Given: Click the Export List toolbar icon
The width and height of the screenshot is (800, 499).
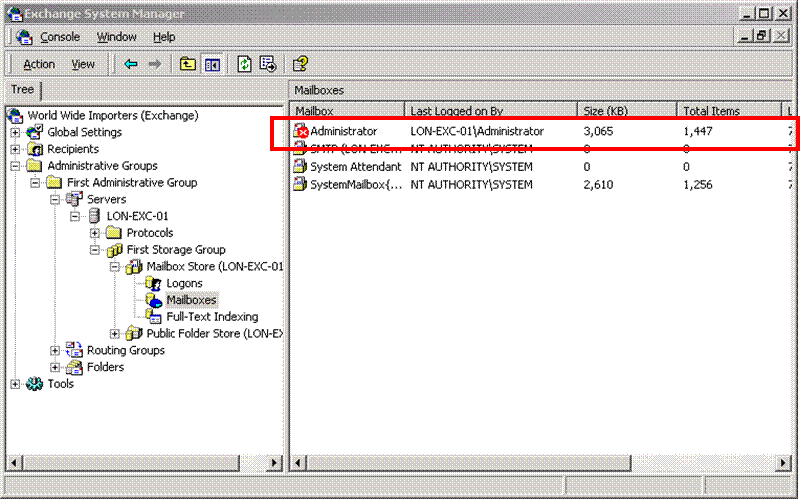Looking at the screenshot, I should point(268,64).
